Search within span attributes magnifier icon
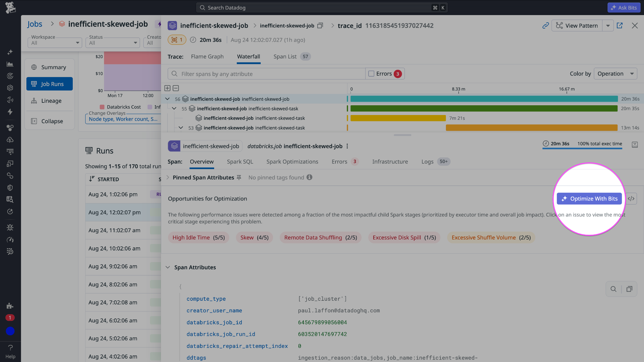The image size is (644, 362). point(613,289)
